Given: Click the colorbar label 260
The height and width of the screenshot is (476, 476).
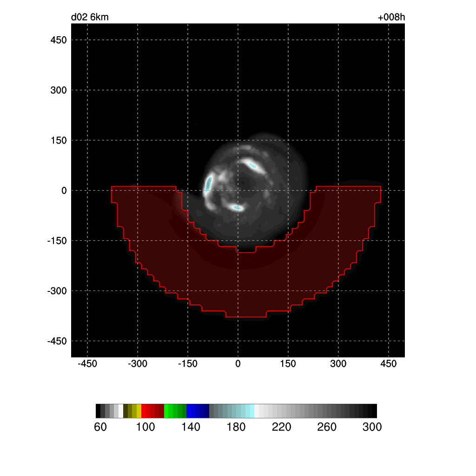Looking at the screenshot, I should pos(327,427).
